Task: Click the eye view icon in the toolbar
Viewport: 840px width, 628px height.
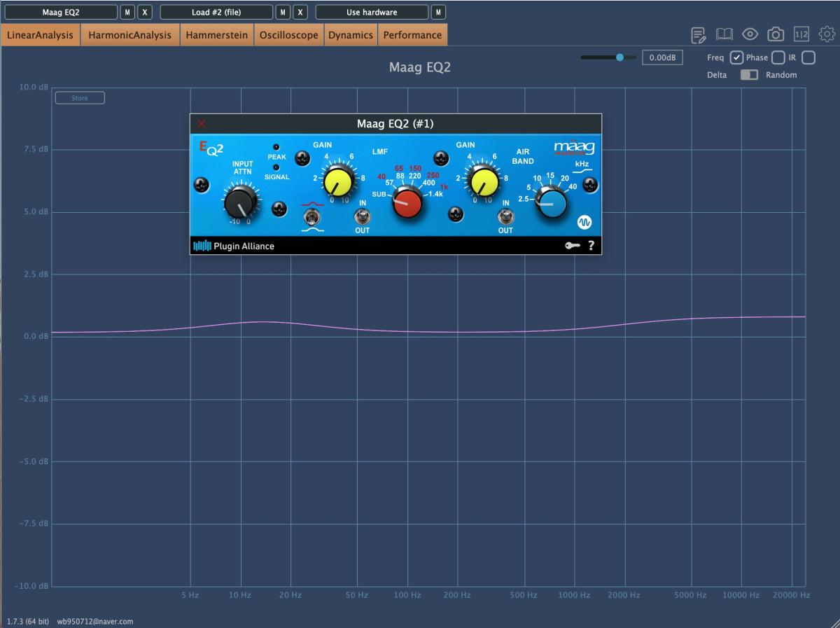Action: point(750,34)
